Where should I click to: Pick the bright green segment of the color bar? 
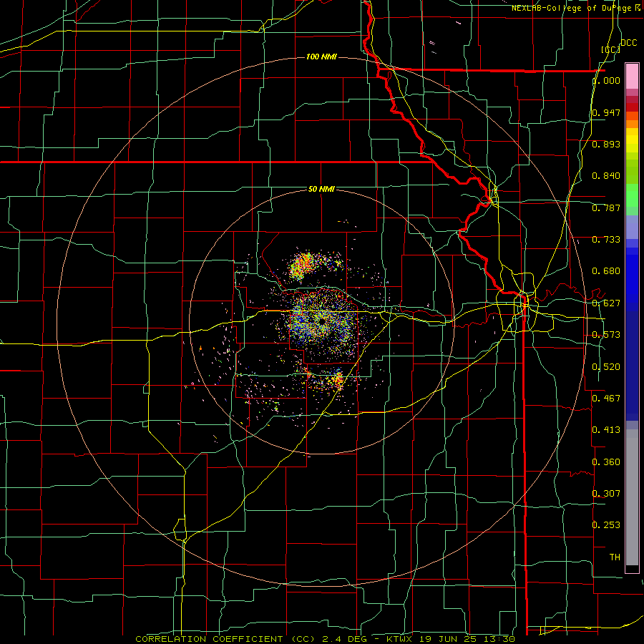(632, 195)
